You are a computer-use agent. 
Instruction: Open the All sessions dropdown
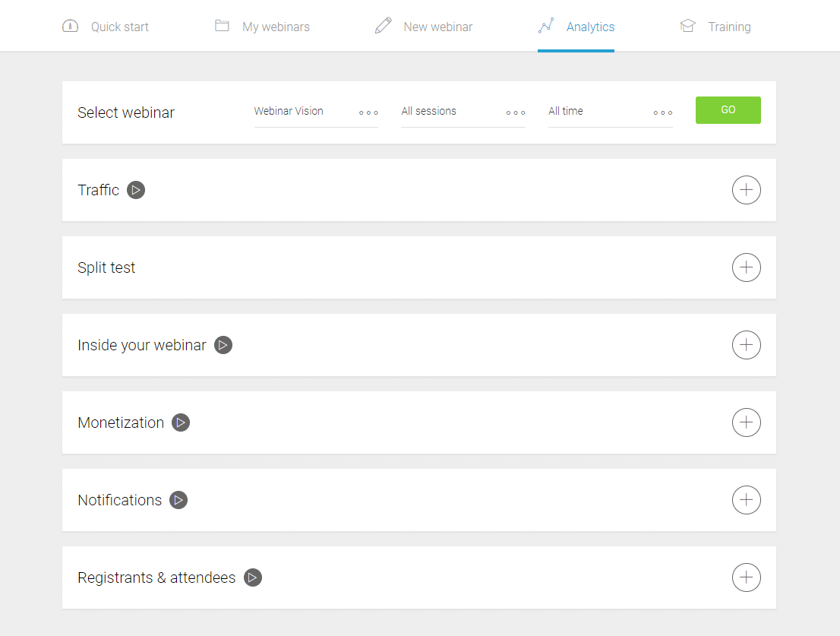click(463, 112)
